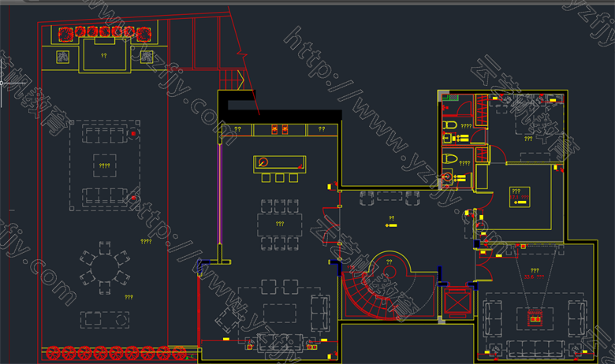Select the right red stove burner in kitchen counter
Screen dimensions: 615x364
pyautogui.click(x=285, y=129)
